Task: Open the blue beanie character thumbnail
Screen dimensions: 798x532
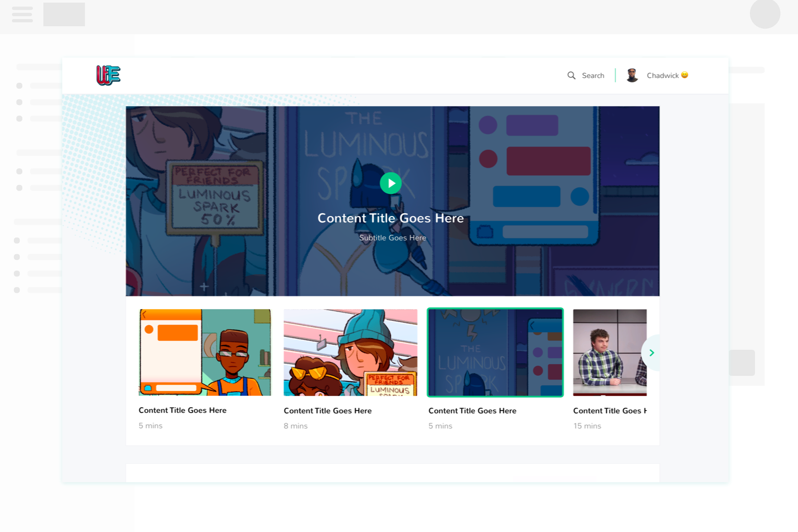Action: [x=351, y=353]
